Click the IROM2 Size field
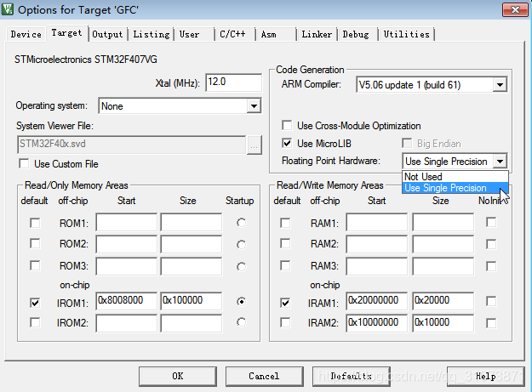Viewport: 532px width, 392px height. coord(192,323)
